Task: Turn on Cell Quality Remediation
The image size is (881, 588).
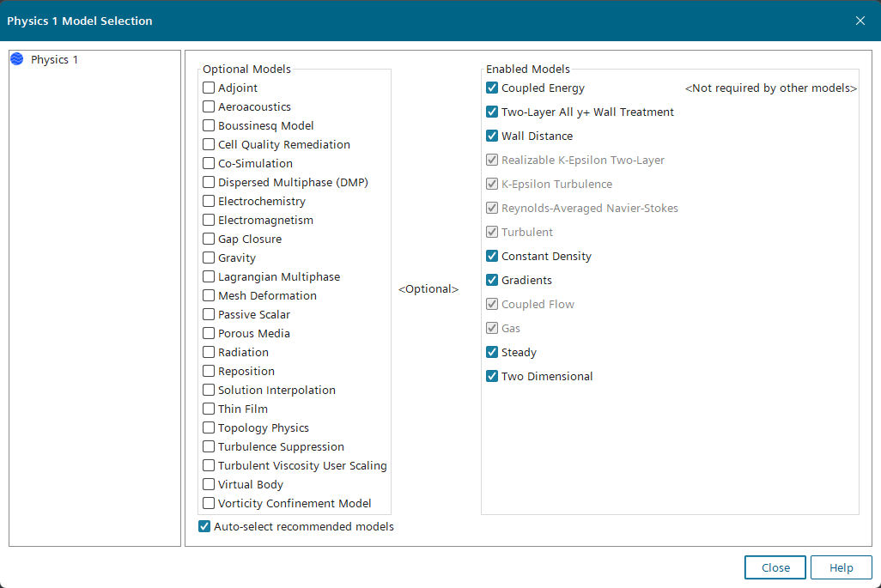Action: pyautogui.click(x=209, y=144)
